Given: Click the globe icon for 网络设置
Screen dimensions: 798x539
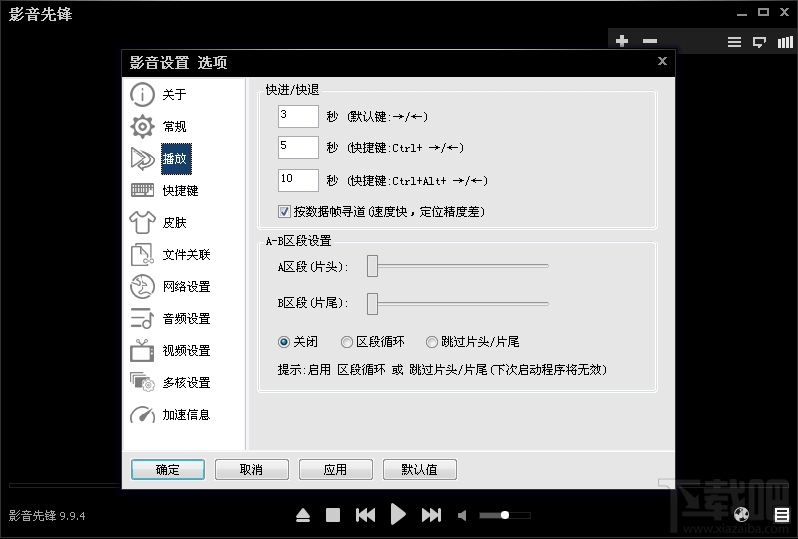Looking at the screenshot, I should click(x=142, y=287).
